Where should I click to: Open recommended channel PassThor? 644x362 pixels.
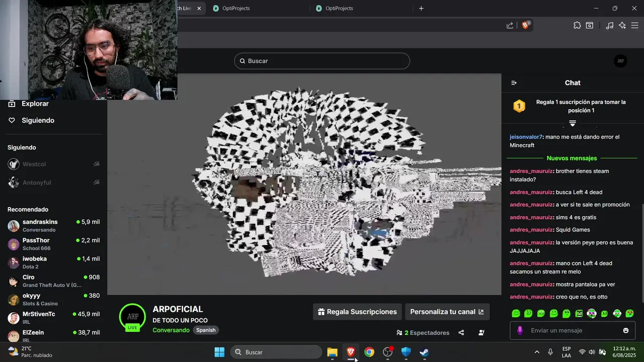pyautogui.click(x=53, y=244)
